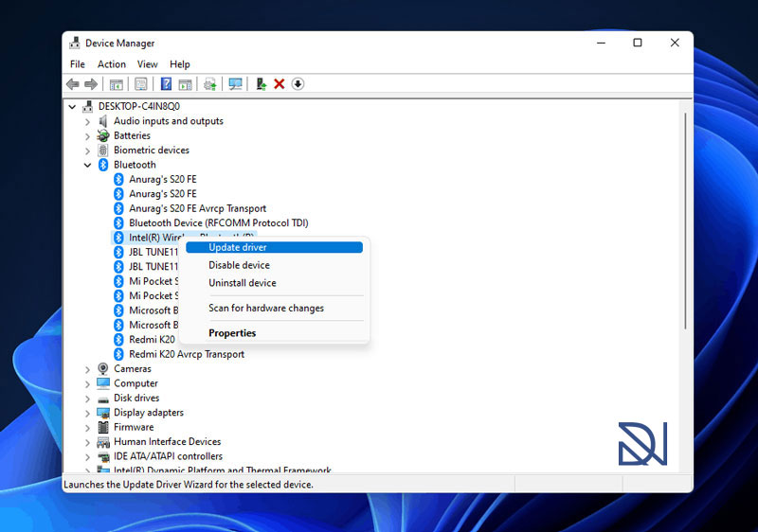Click the Forward arrow toolbar icon
The height and width of the screenshot is (532, 758).
point(91,84)
